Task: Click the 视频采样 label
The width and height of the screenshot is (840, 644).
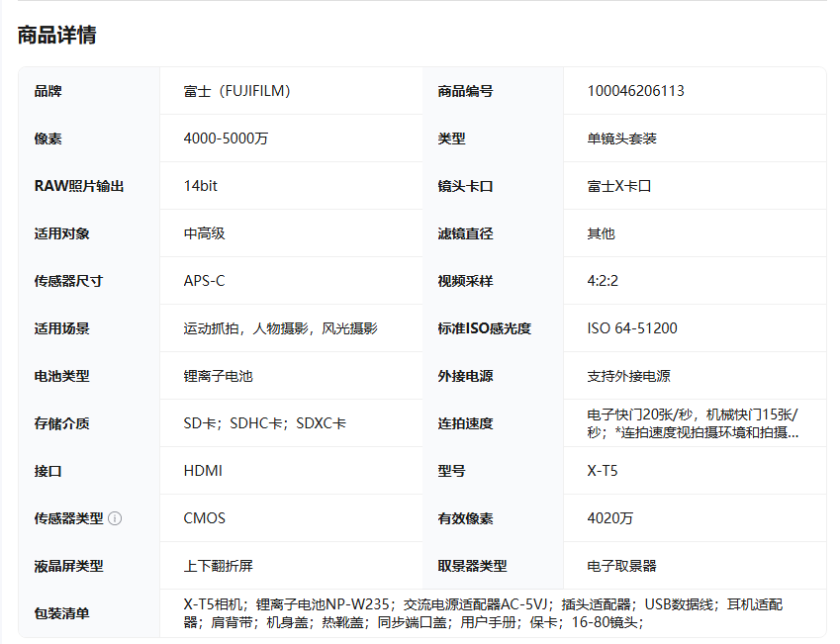Action: point(466,281)
